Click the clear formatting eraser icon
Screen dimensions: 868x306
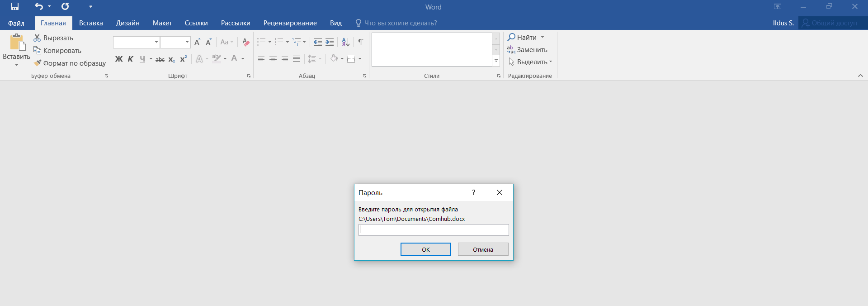[x=245, y=42]
